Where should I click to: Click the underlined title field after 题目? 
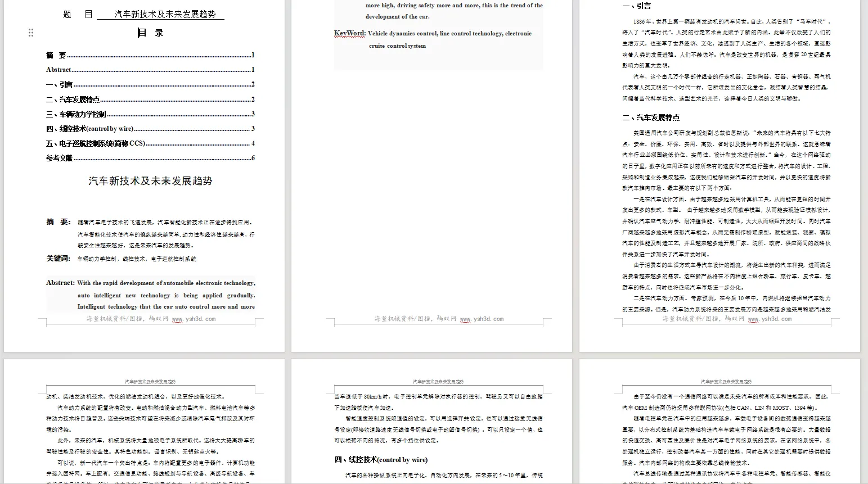point(160,15)
